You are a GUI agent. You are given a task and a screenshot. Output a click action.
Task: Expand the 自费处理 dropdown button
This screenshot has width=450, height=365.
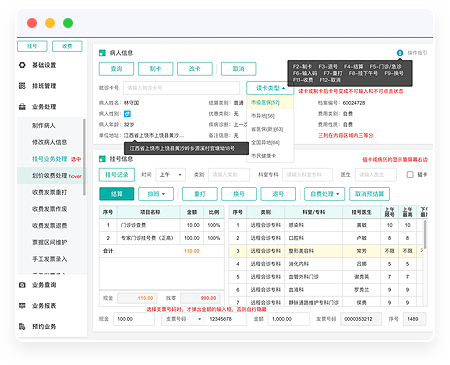pyautogui.click(x=324, y=194)
